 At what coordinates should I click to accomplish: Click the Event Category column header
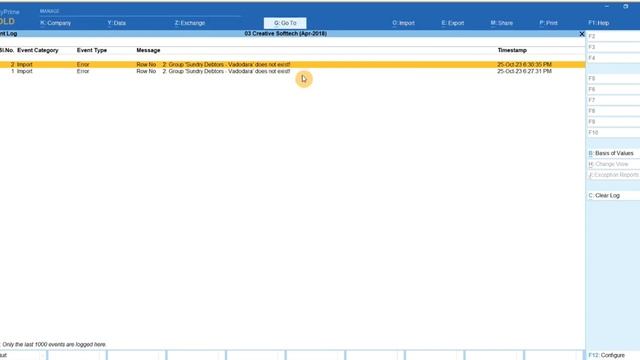coord(38,50)
